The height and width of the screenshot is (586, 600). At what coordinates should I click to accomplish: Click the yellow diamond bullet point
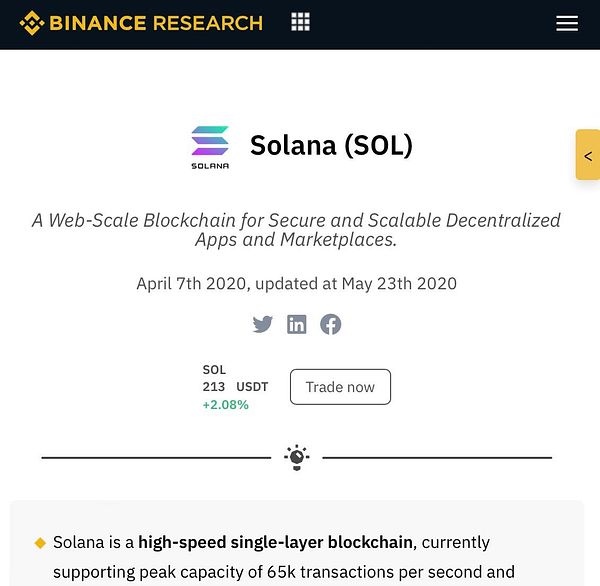click(x=40, y=542)
